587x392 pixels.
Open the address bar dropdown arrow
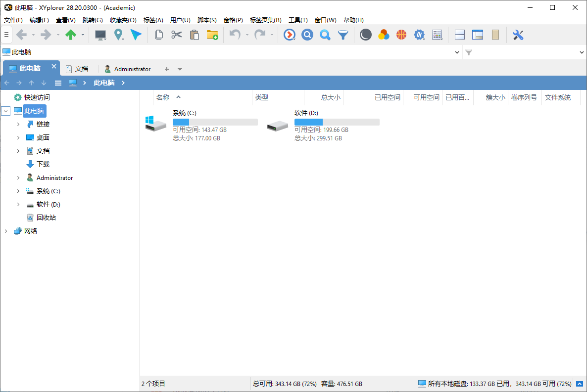457,51
